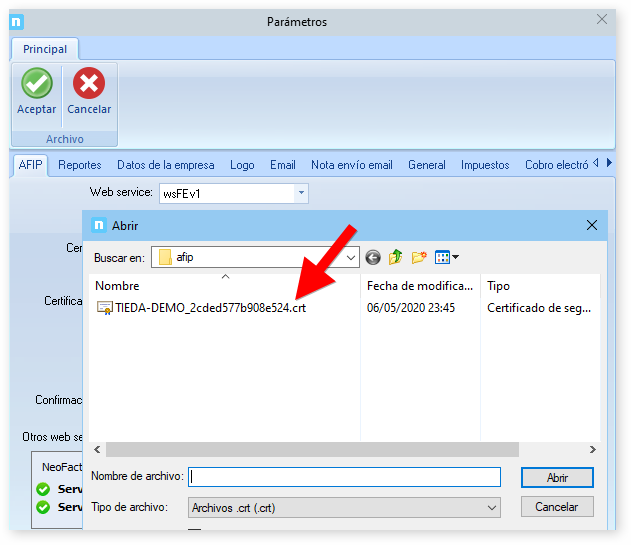This screenshot has height=545, width=631.
Task: Expand the Web service wsFEv1 dropdown
Action: point(301,193)
